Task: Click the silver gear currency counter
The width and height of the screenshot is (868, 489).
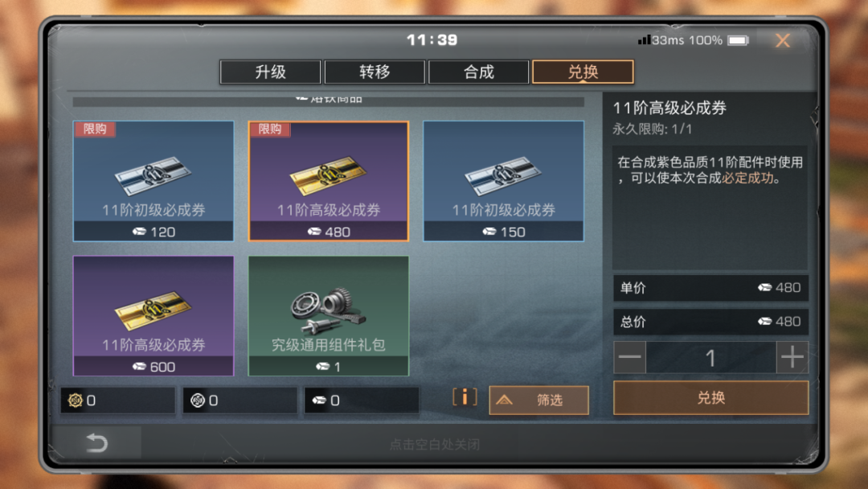Action: click(240, 401)
